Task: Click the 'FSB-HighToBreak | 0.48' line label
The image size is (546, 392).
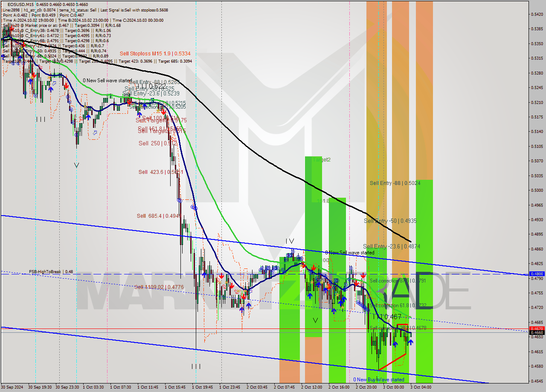Action: (51, 271)
